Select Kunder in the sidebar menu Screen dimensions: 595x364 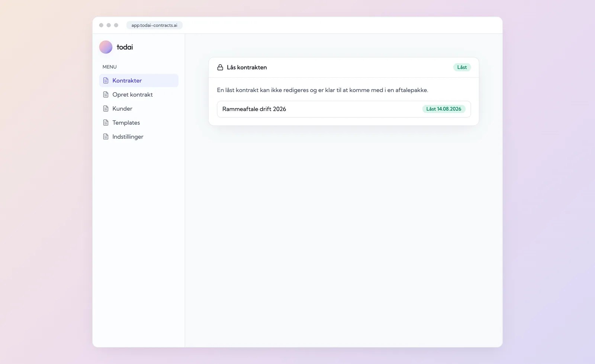click(x=139, y=109)
